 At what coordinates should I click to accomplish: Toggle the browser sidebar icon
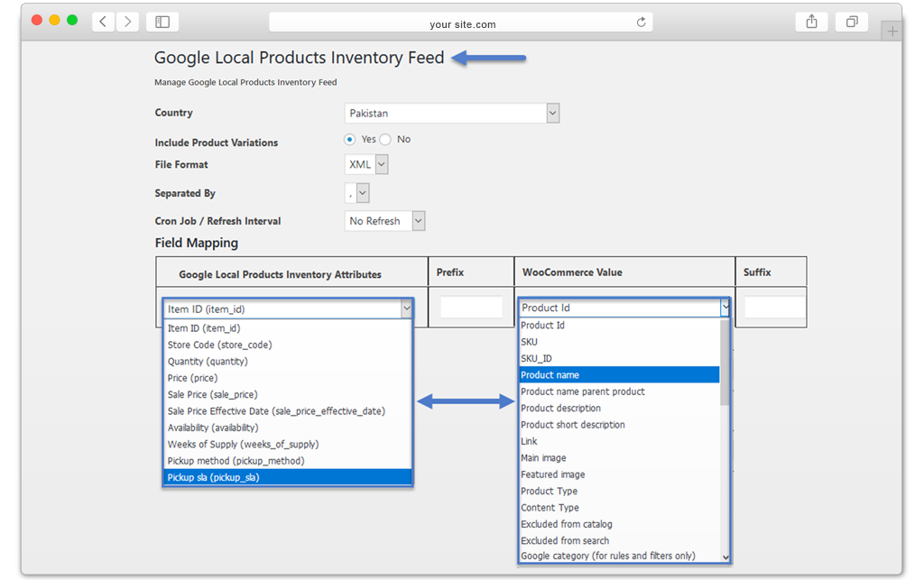click(162, 22)
